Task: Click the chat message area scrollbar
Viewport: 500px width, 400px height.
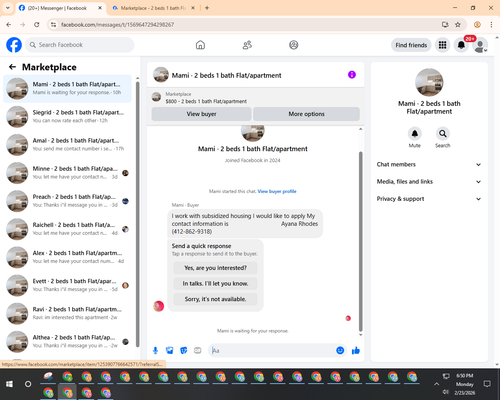Action: pyautogui.click(x=360, y=241)
